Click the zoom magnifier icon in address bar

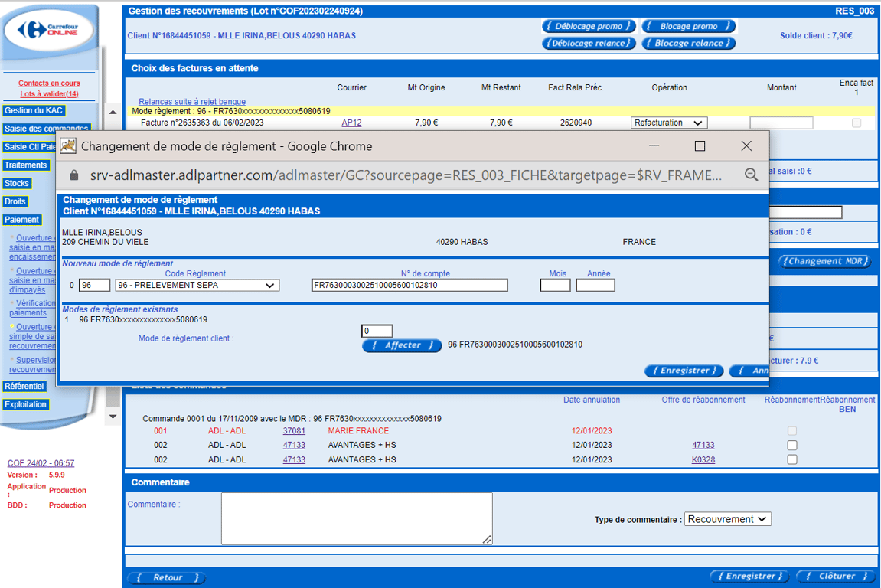click(x=751, y=175)
